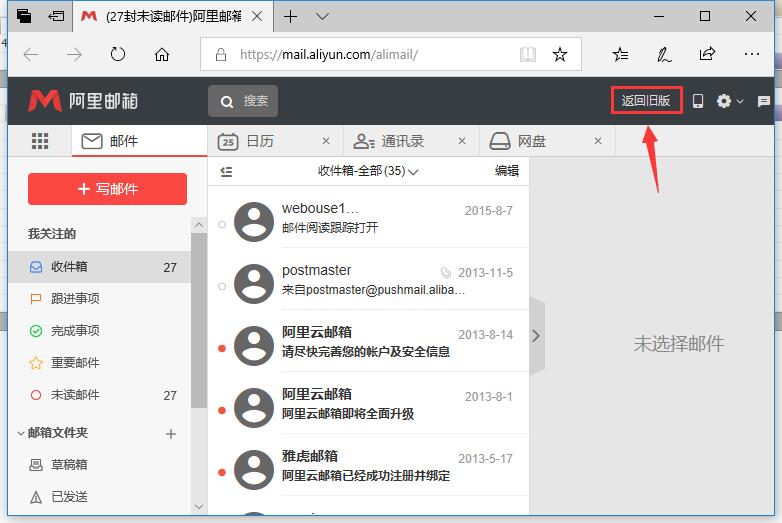Show tab previews chevron
Viewport: 782px width, 523px height.
(322, 16)
